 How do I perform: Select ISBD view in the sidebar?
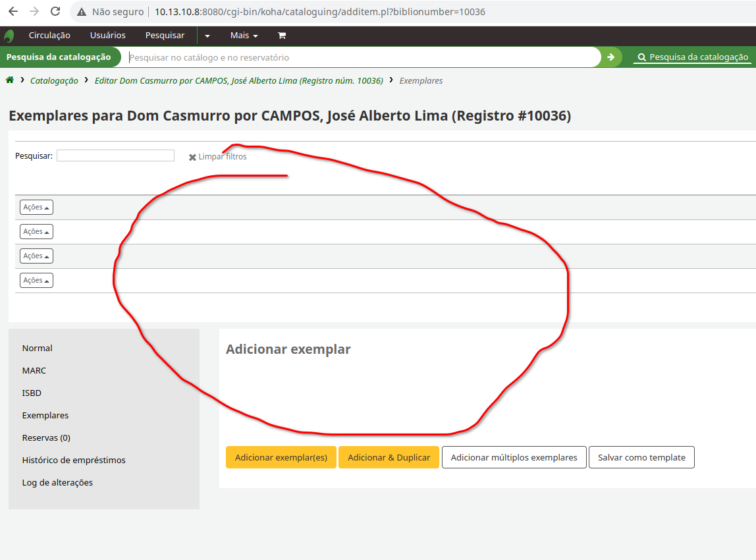tap(32, 393)
